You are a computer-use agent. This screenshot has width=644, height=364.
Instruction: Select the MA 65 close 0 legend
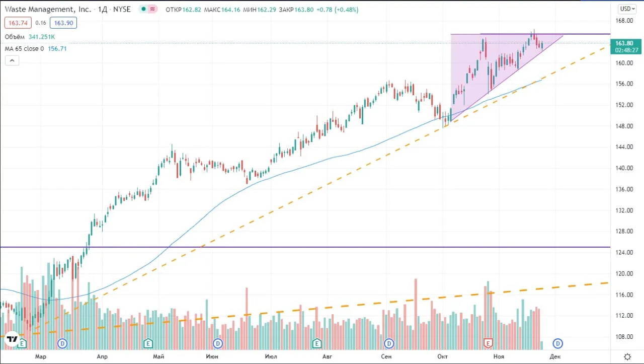24,49
